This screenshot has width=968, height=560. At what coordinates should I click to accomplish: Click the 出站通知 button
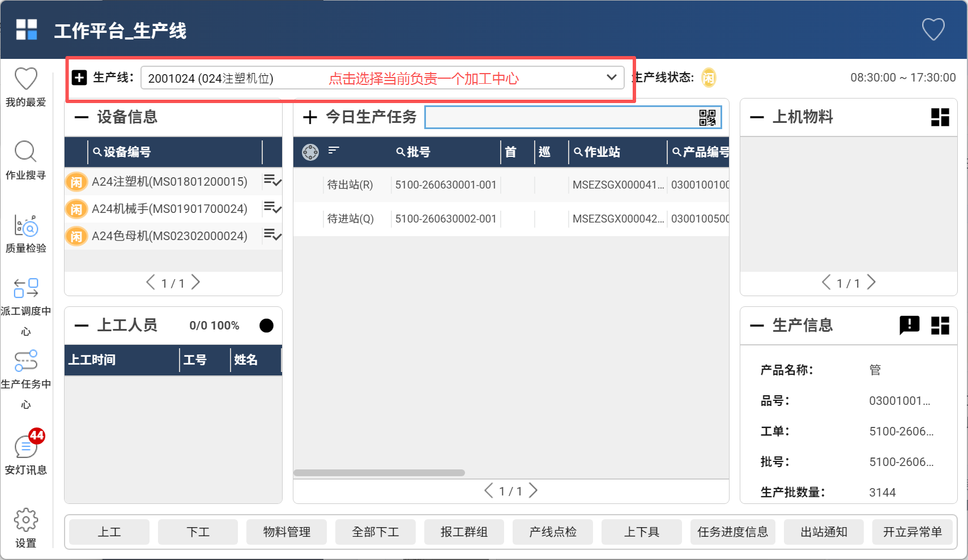(x=824, y=532)
